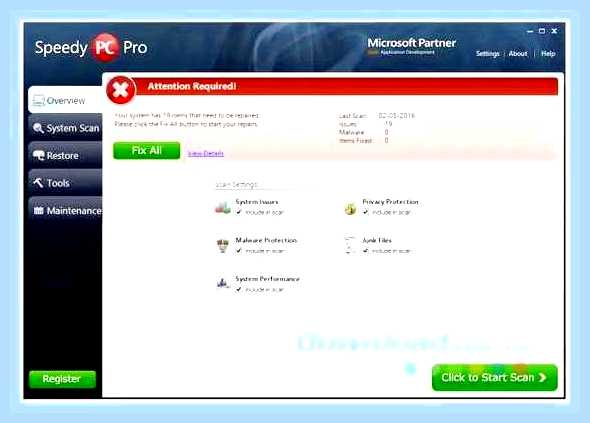Click the Register button
This screenshot has height=423, width=590.
point(62,379)
